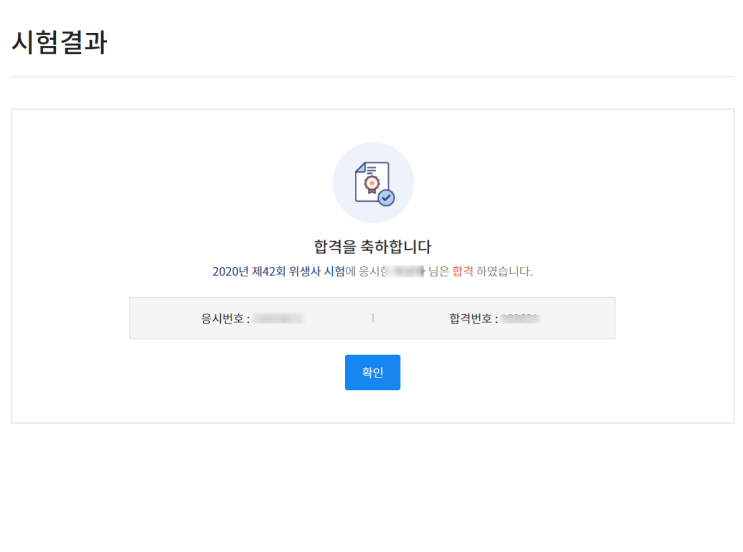Screen dimensions: 743x552
Task: Click the 2020년 제42회 위생사 시험 text
Action: pos(279,271)
